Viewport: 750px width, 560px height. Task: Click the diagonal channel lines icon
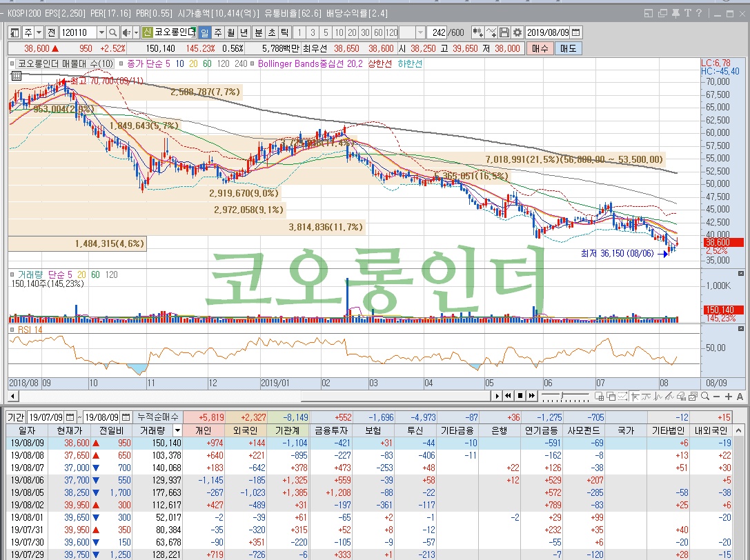(670, 397)
